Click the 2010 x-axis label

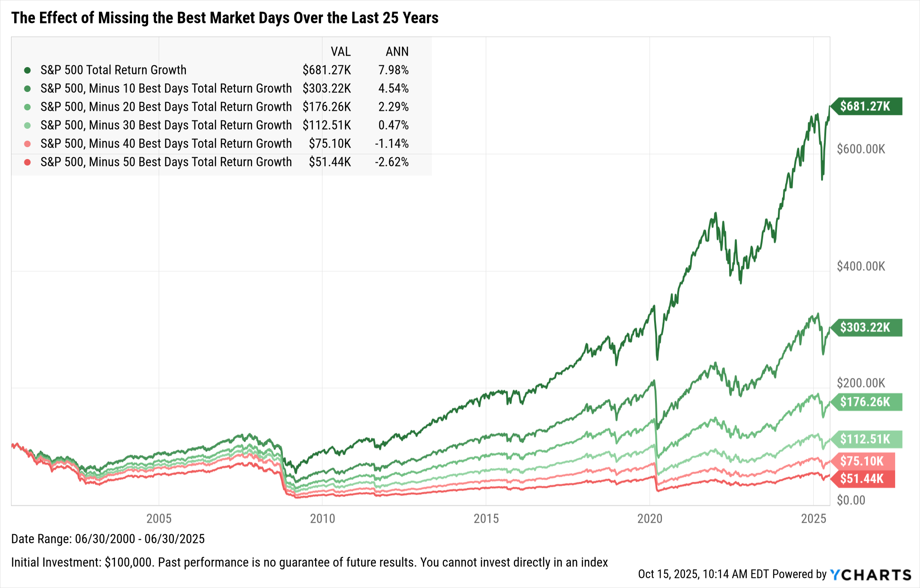322,519
